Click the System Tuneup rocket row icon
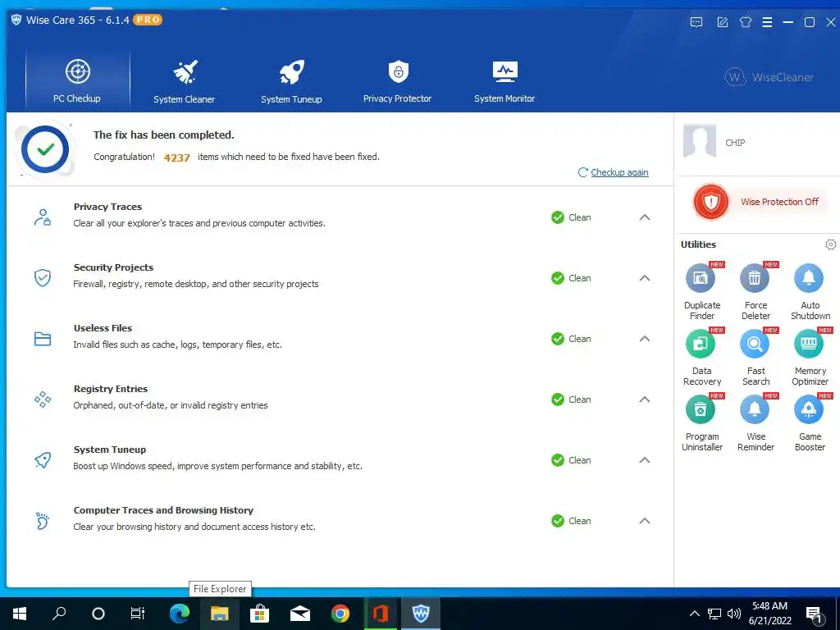This screenshot has height=630, width=840. [43, 460]
